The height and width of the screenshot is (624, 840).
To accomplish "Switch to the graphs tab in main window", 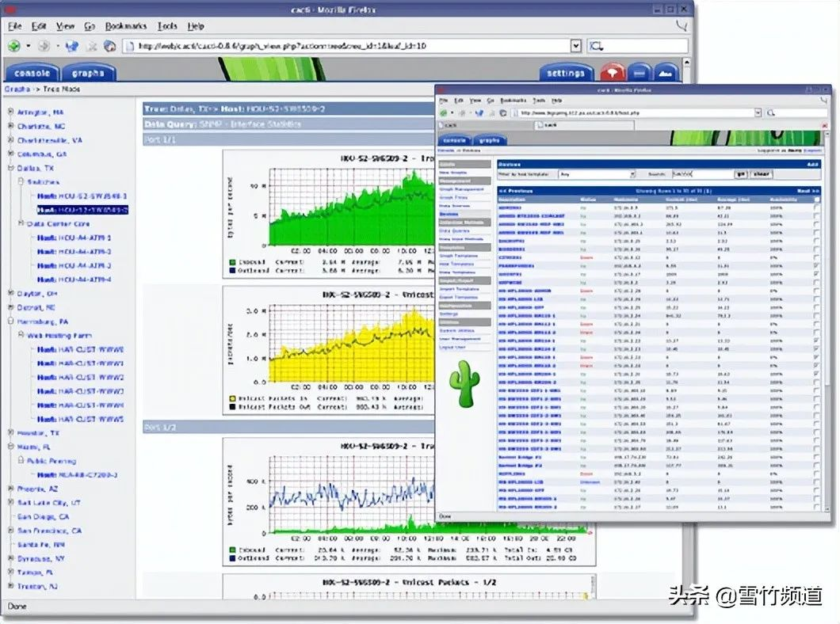I will tap(88, 73).
